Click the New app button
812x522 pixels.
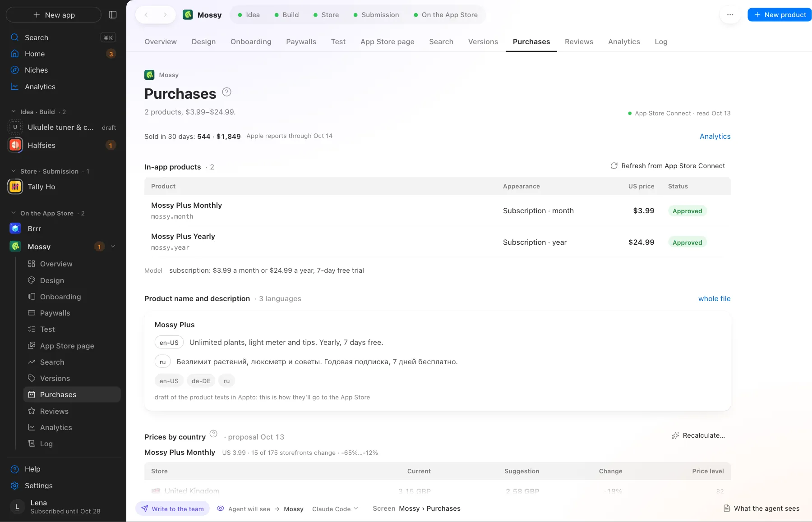(54, 15)
